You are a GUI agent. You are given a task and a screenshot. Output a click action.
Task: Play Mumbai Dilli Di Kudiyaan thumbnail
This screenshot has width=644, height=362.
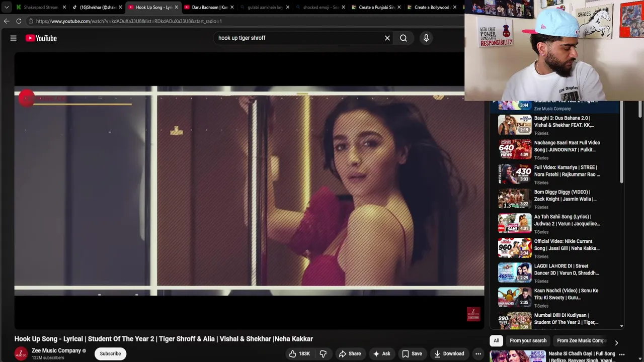[x=515, y=320]
